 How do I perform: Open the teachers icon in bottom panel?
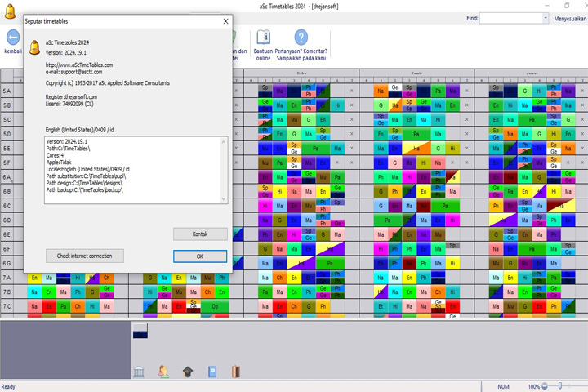point(163,372)
